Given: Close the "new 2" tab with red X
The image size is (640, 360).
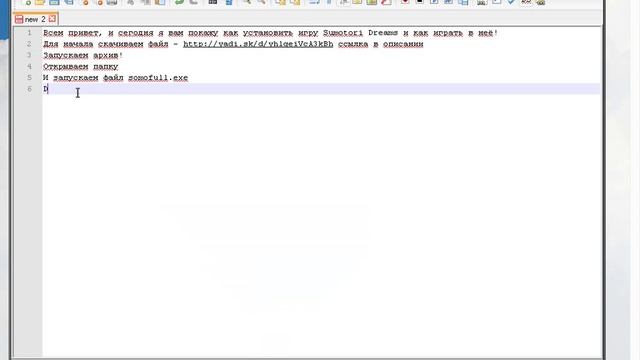Looking at the screenshot, I should tap(52, 19).
